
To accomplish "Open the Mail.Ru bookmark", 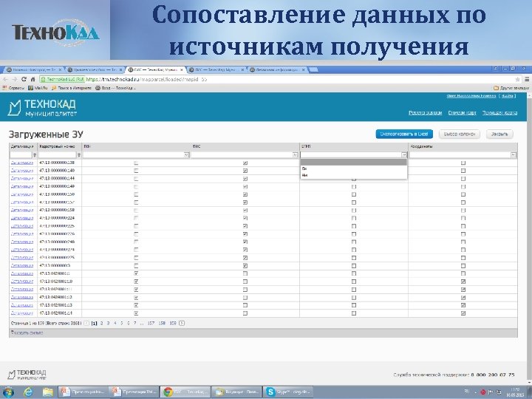I will [38, 88].
